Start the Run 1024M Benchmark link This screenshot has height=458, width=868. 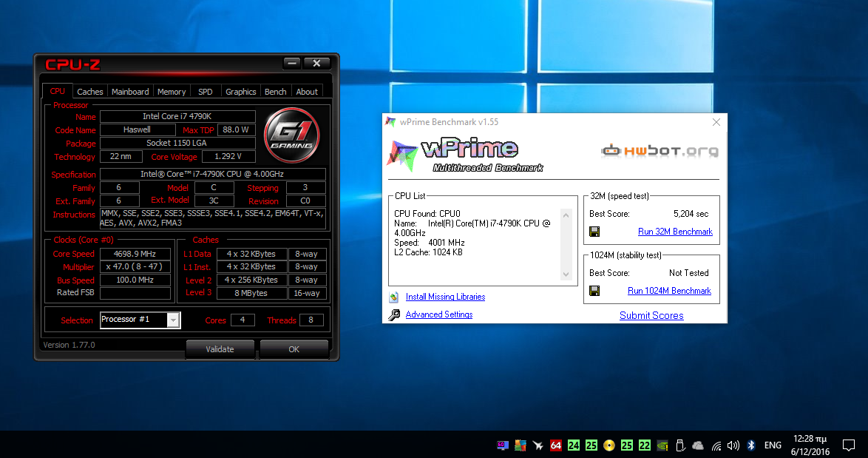(x=669, y=291)
